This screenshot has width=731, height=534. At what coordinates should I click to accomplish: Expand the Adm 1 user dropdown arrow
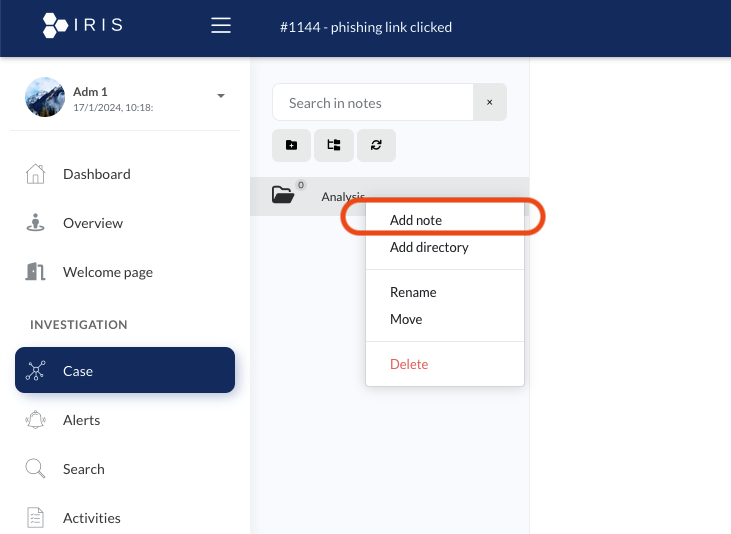point(221,96)
